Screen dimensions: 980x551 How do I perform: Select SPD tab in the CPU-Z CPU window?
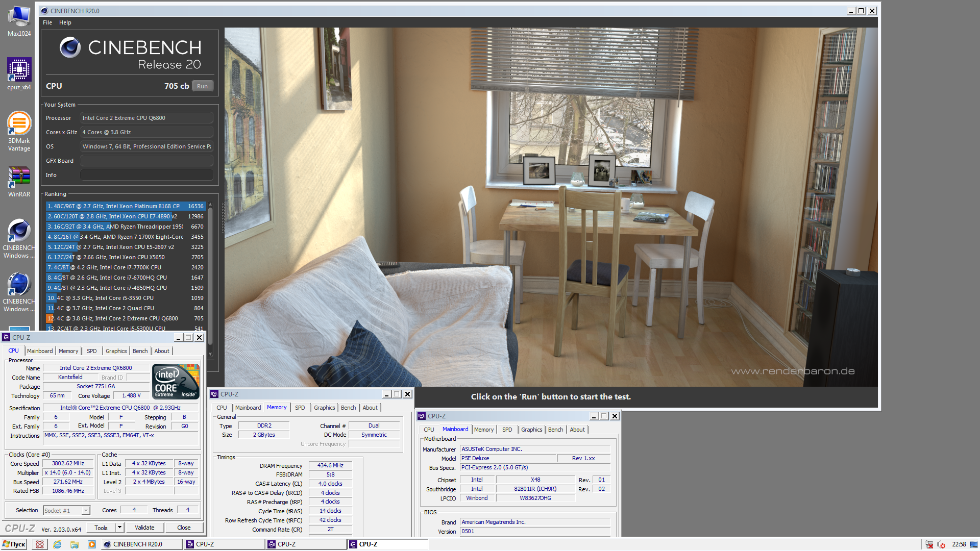[x=92, y=351]
